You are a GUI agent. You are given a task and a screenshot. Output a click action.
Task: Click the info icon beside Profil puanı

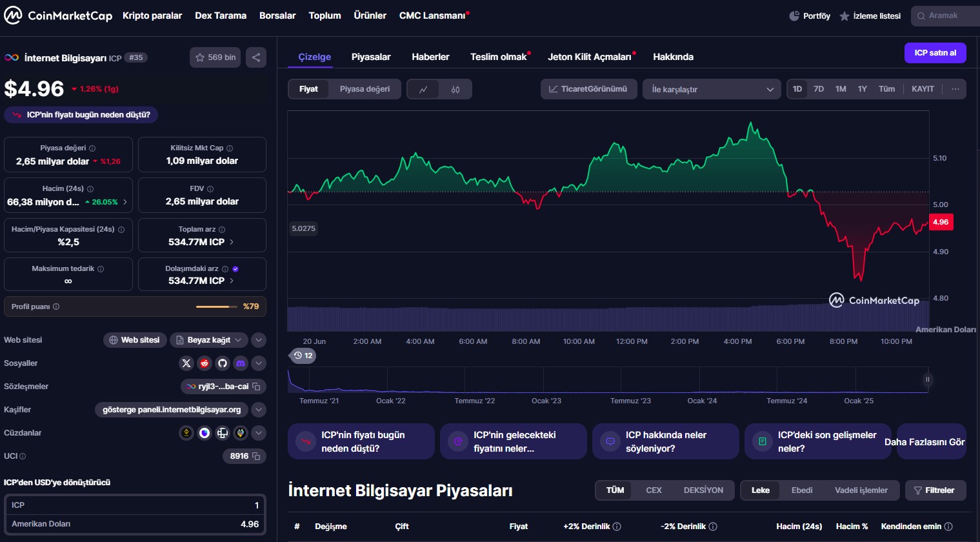point(56,306)
